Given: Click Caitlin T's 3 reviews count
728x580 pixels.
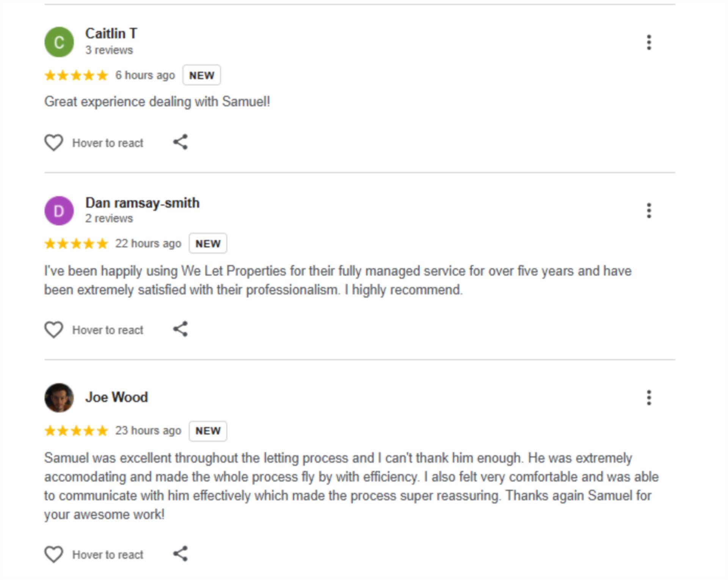Looking at the screenshot, I should click(x=109, y=50).
